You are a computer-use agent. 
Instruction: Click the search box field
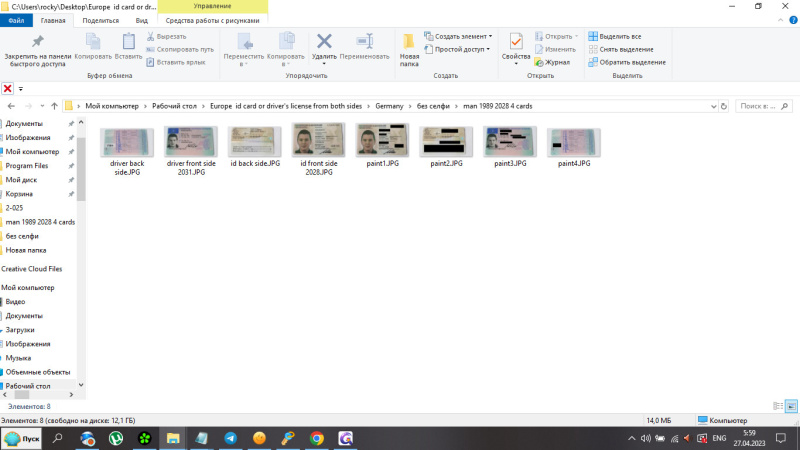tap(764, 106)
